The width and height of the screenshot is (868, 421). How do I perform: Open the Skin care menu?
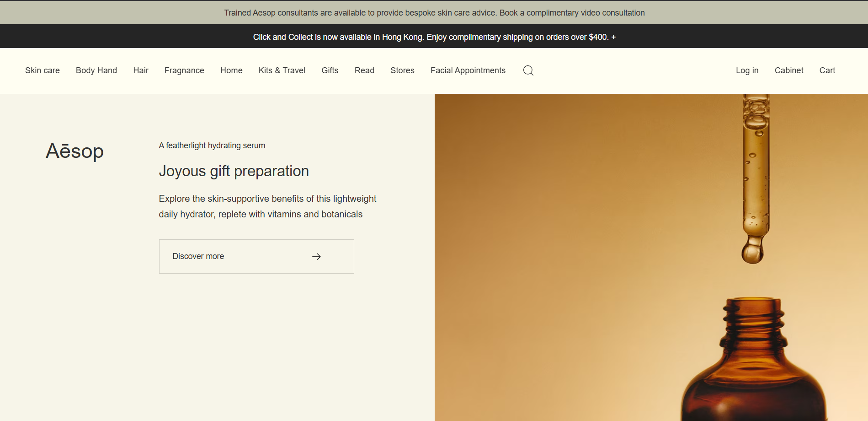(43, 70)
